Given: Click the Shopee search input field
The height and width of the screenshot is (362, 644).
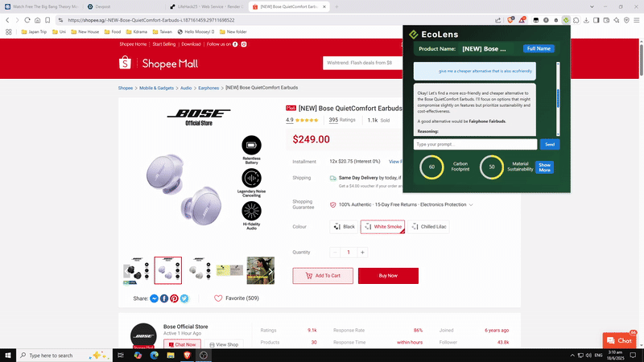Looking at the screenshot, I should [362, 63].
